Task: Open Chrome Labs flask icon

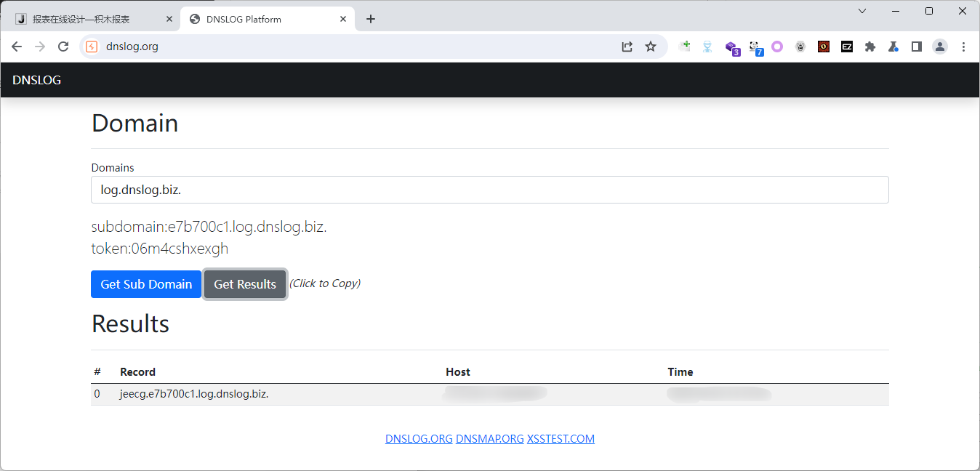Action: pos(893,47)
